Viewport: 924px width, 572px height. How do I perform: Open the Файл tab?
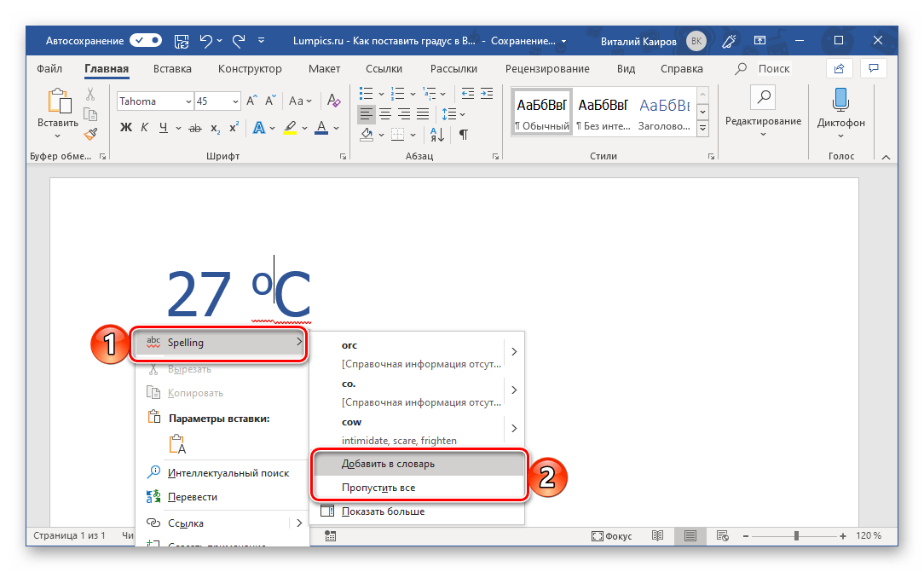click(49, 69)
